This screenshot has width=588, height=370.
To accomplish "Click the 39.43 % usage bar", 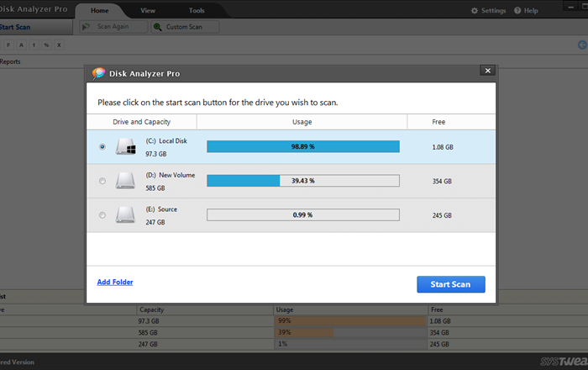I will pyautogui.click(x=303, y=181).
